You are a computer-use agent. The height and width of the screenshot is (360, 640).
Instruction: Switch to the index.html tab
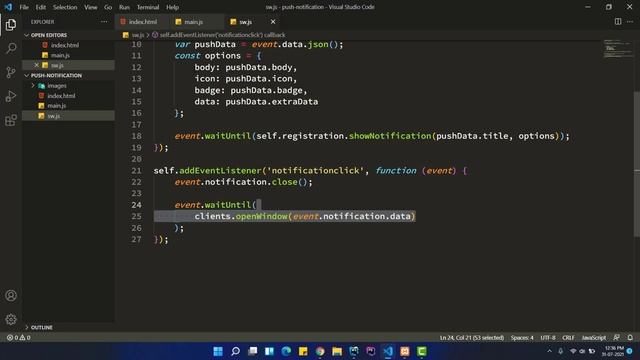click(x=142, y=22)
